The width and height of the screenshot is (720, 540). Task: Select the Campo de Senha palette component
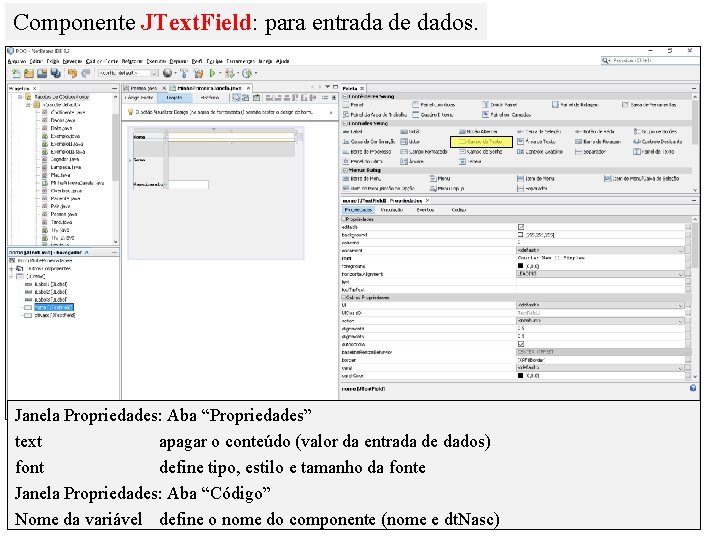pos(481,152)
